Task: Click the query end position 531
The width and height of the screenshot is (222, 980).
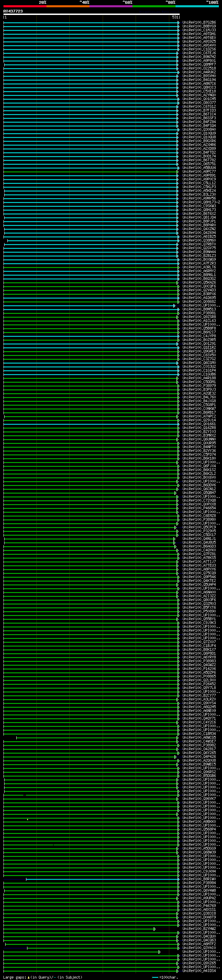Action: [x=175, y=17]
